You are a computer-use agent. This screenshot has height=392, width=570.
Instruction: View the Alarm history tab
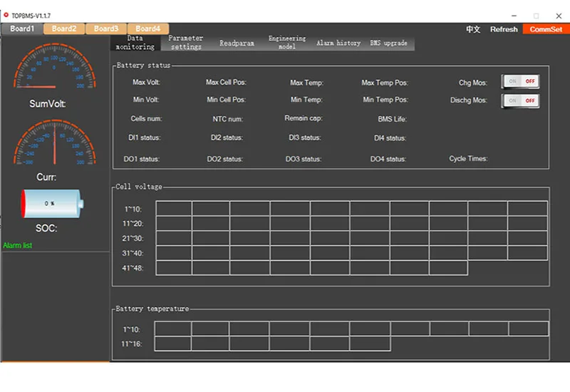coord(338,43)
